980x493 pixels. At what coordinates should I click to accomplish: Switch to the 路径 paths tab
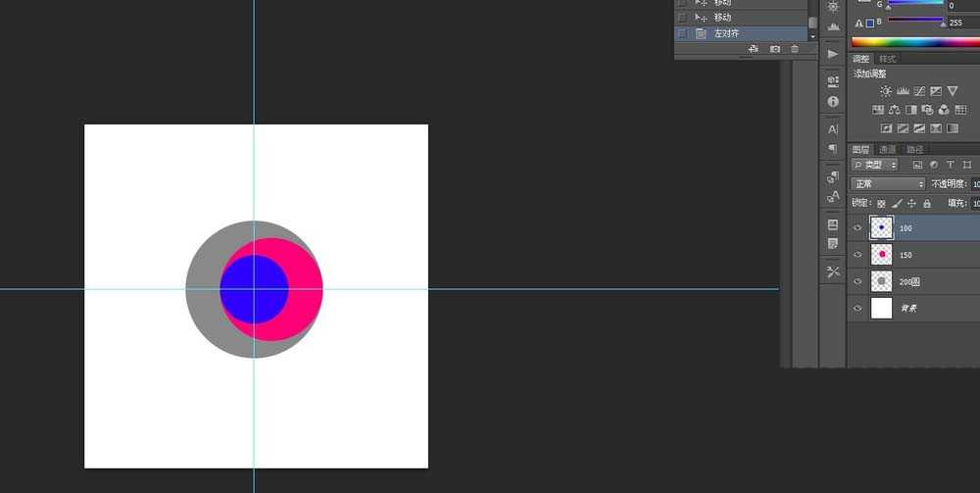(x=914, y=150)
